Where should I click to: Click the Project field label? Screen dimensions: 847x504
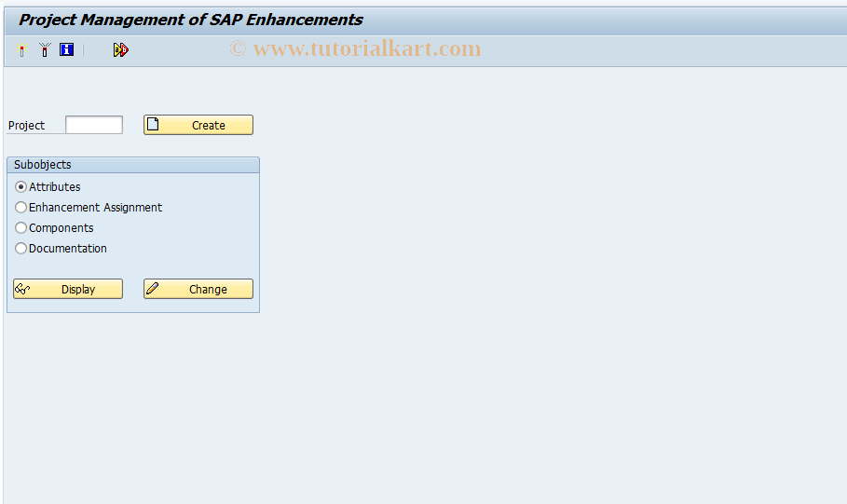point(26,126)
